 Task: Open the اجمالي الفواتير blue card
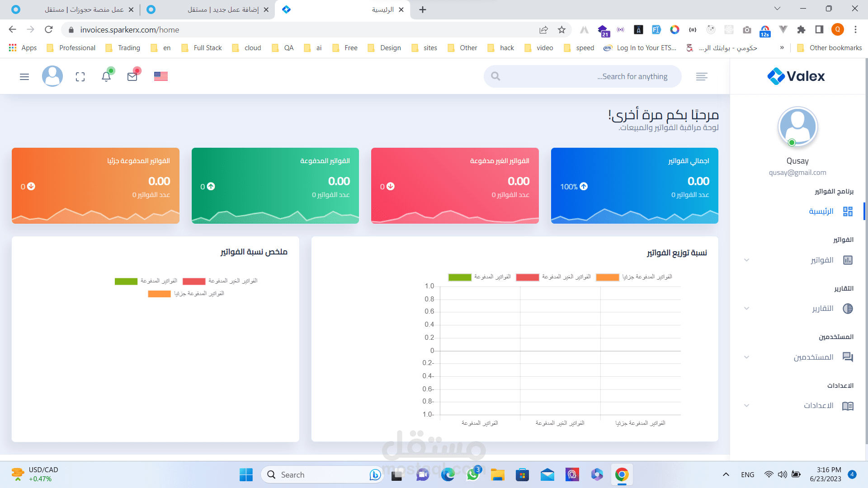tap(634, 186)
